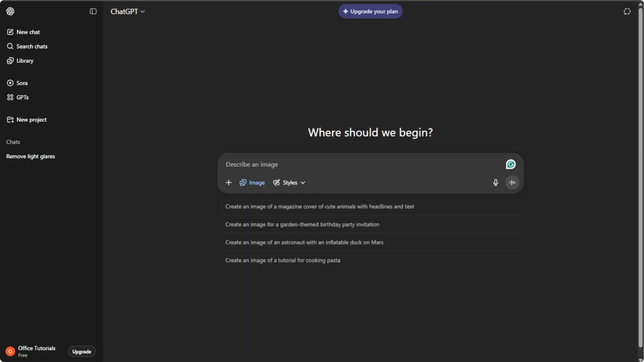Click the microphone dictate icon
The width and height of the screenshot is (644, 362).
495,183
